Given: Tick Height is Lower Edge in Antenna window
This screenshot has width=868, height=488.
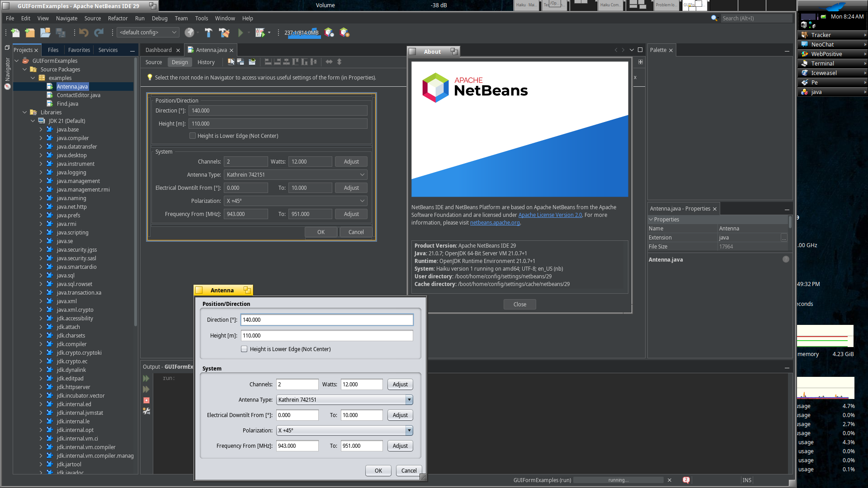Looking at the screenshot, I should 244,349.
